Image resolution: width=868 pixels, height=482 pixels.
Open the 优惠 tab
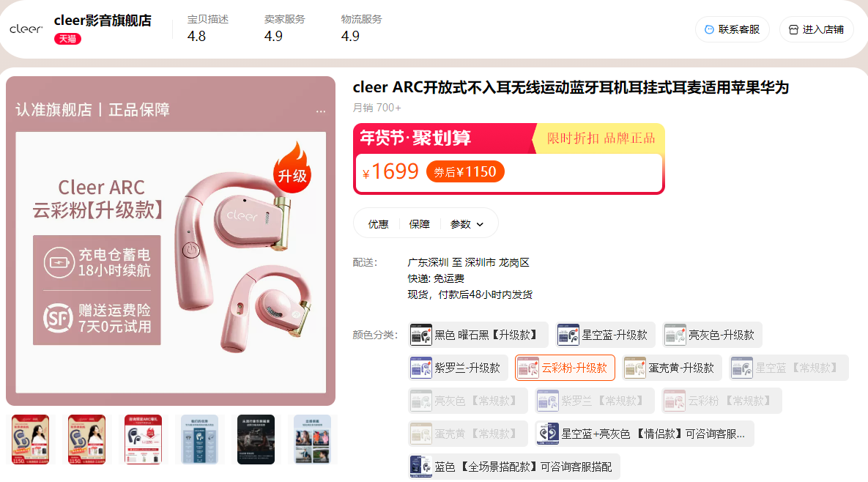click(x=378, y=224)
